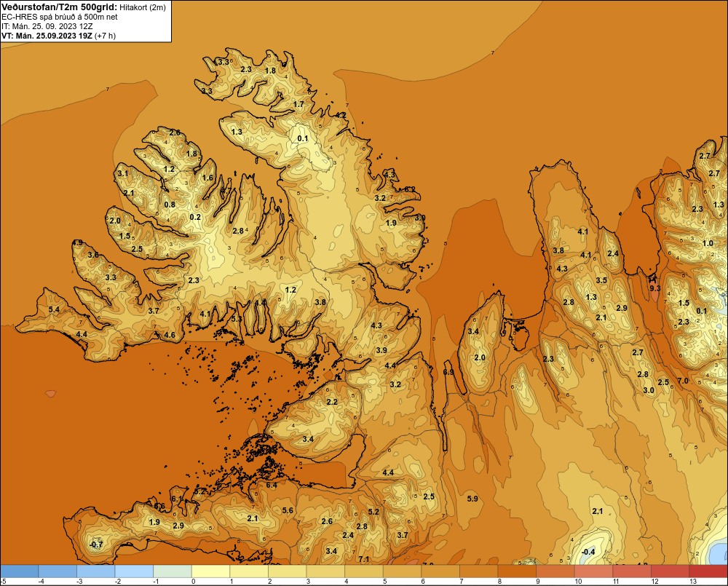This screenshot has height=586, width=728.
Task: Click the '2.2' temperature value
Action: 332,402
